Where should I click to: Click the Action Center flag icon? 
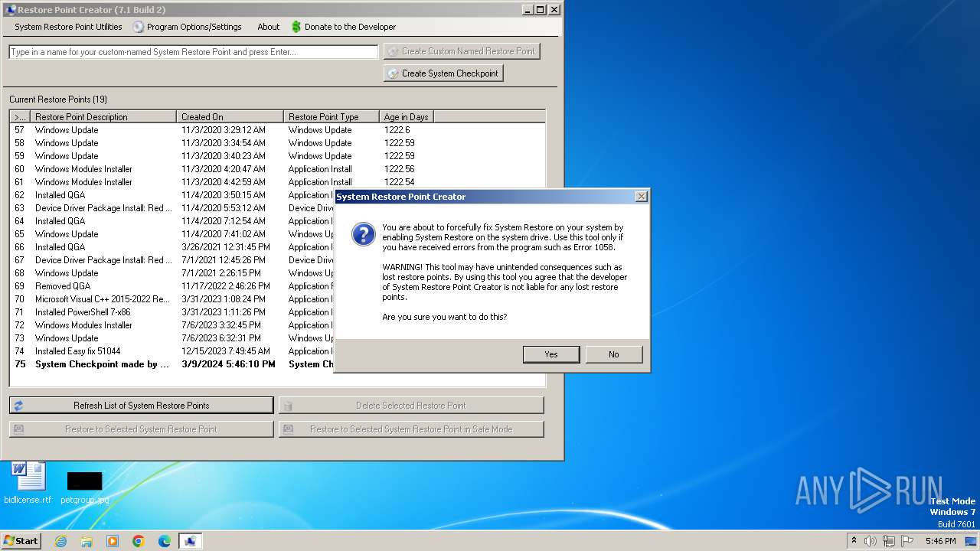coord(907,541)
